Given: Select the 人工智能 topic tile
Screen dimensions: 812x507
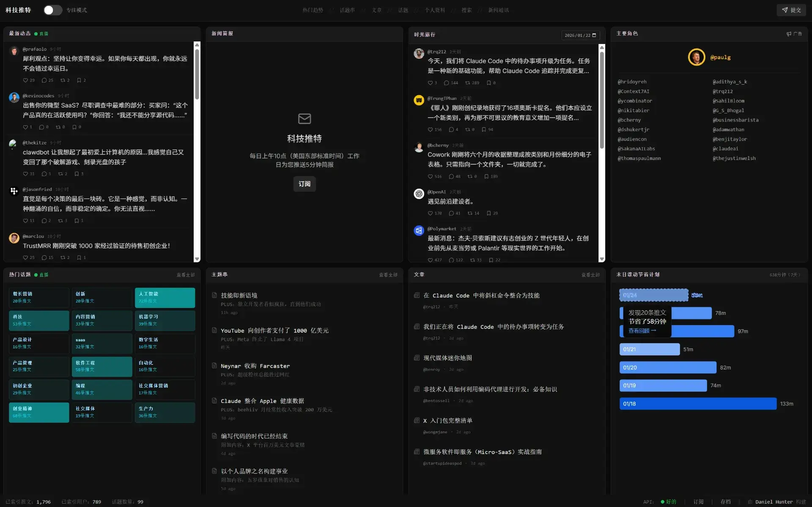Looking at the screenshot, I should click(165, 297).
